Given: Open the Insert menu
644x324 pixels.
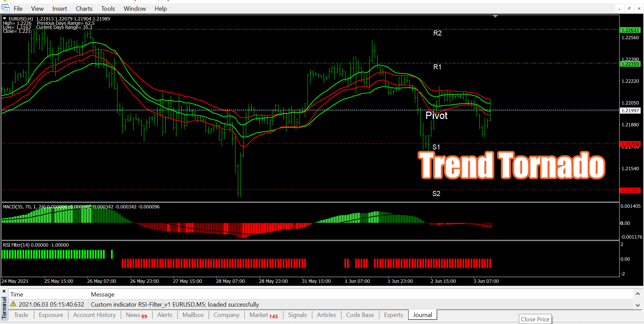Looking at the screenshot, I should coord(59,9).
